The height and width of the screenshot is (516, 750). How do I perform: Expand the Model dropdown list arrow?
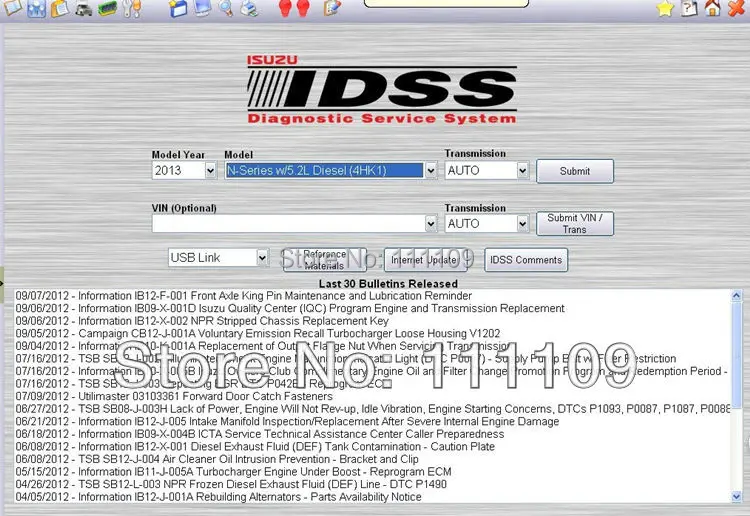tap(430, 170)
